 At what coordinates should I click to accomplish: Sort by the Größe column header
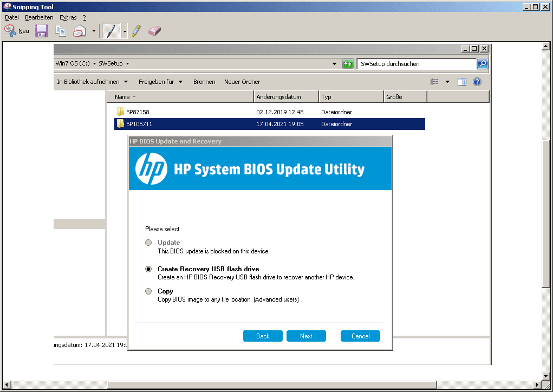click(405, 96)
